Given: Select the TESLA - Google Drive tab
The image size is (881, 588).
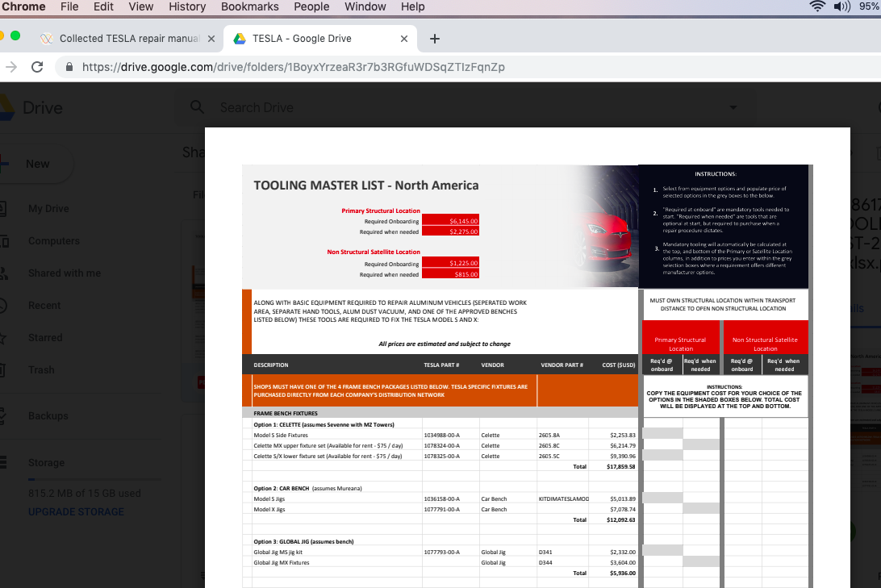Looking at the screenshot, I should (x=321, y=39).
